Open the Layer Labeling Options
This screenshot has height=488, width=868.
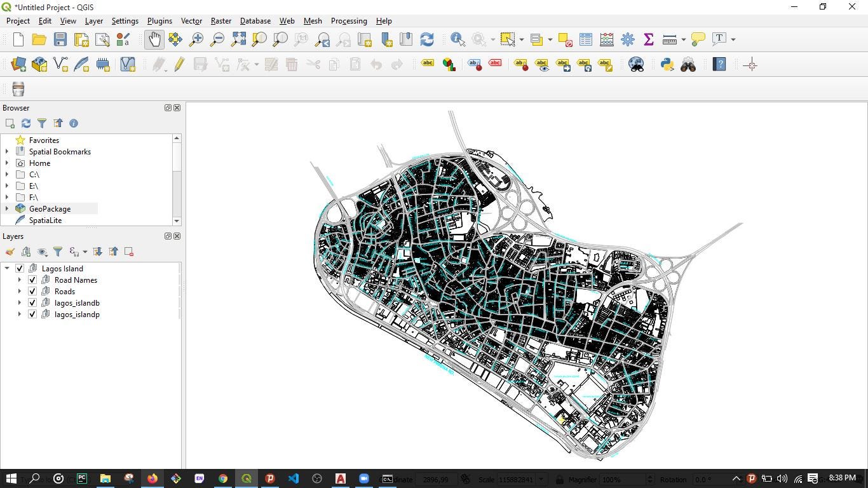(x=427, y=64)
